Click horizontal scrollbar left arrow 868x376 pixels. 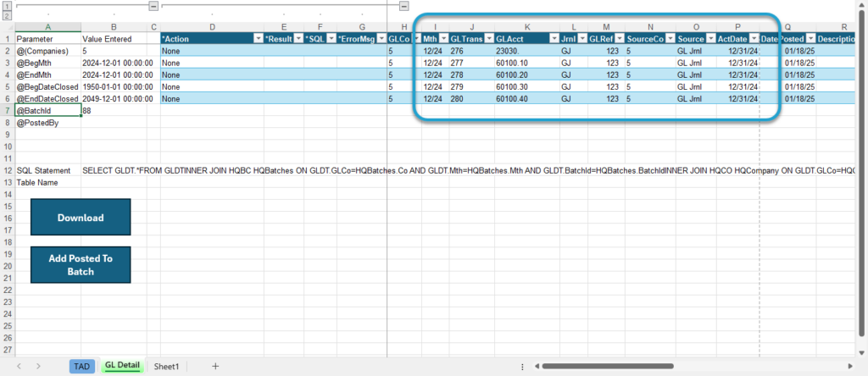pos(537,366)
